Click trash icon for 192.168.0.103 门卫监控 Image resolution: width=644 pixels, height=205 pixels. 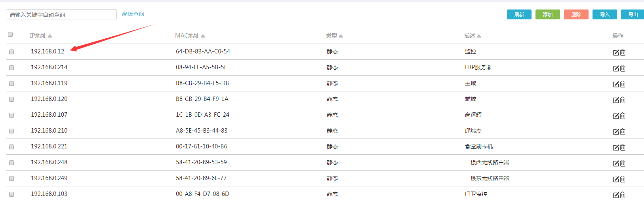point(623,195)
